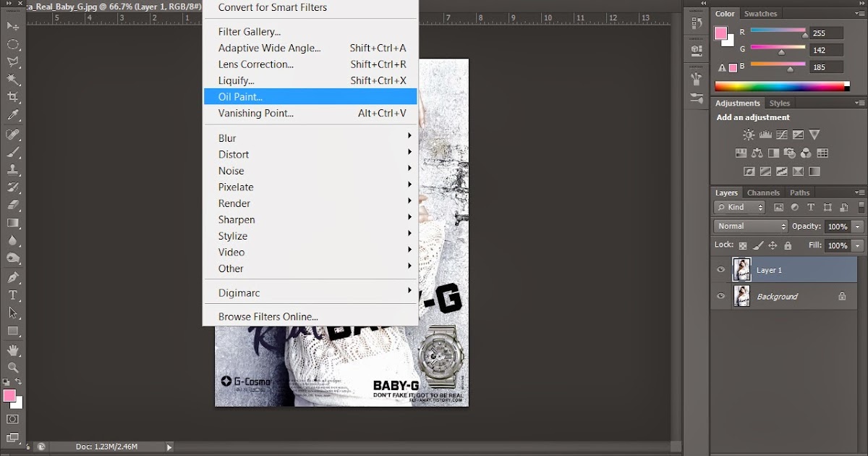Image resolution: width=868 pixels, height=456 pixels.
Task: Open the layer Kind filter dropdown
Action: click(x=739, y=207)
